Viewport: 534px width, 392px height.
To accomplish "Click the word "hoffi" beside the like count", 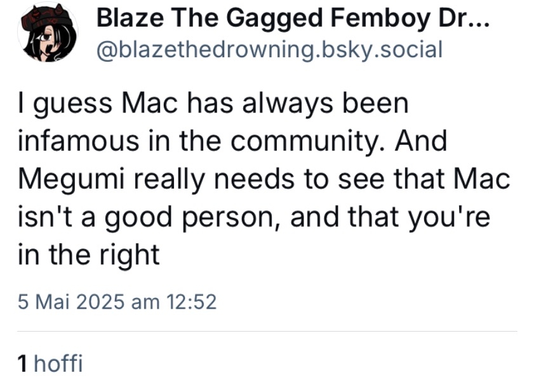I will pyautogui.click(x=58, y=363).
